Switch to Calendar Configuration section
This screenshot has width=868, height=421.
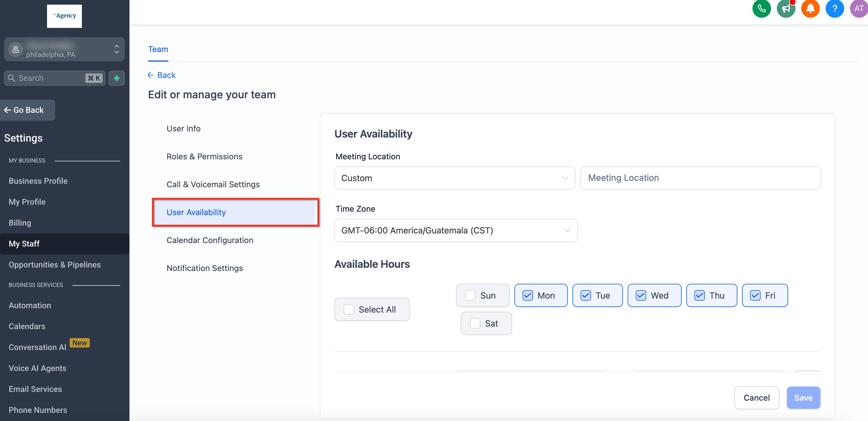(x=210, y=240)
